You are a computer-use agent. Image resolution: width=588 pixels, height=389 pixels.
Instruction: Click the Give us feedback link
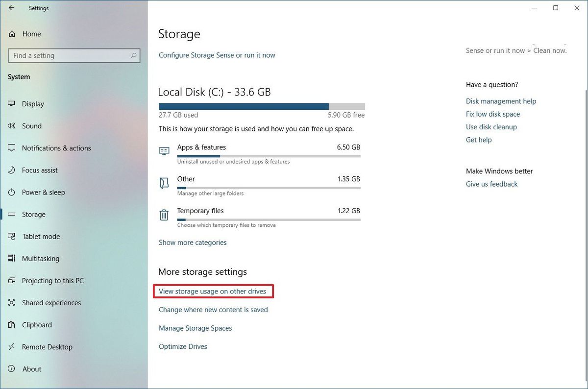(x=491, y=184)
